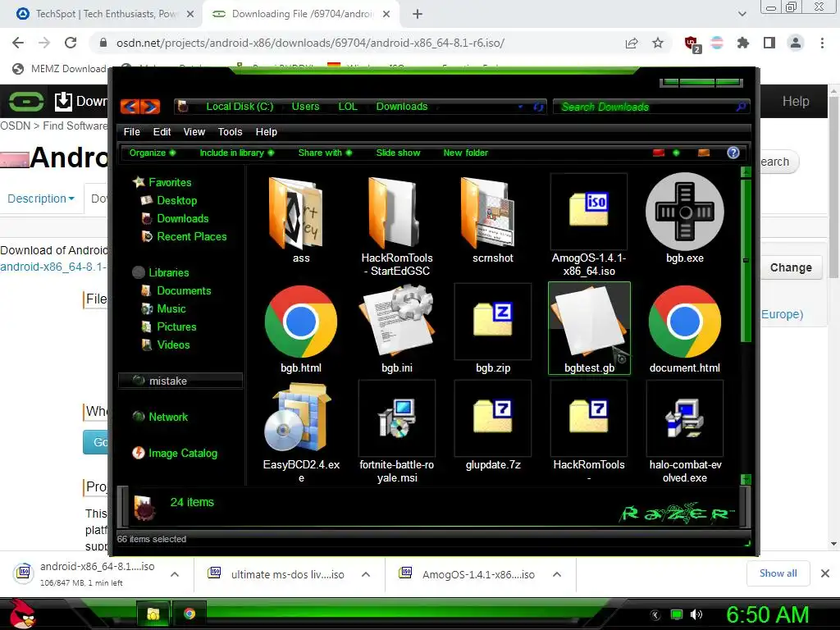Open the Edit menu
The image size is (840, 630).
(x=162, y=132)
